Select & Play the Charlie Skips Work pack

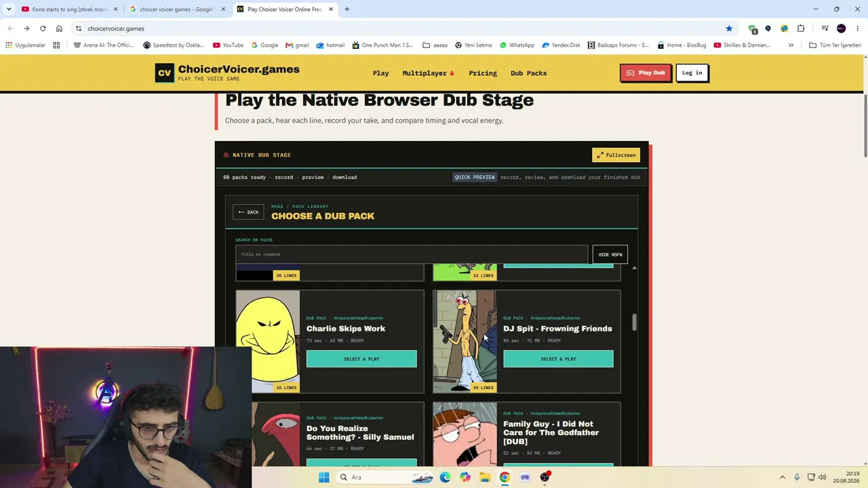pos(361,359)
